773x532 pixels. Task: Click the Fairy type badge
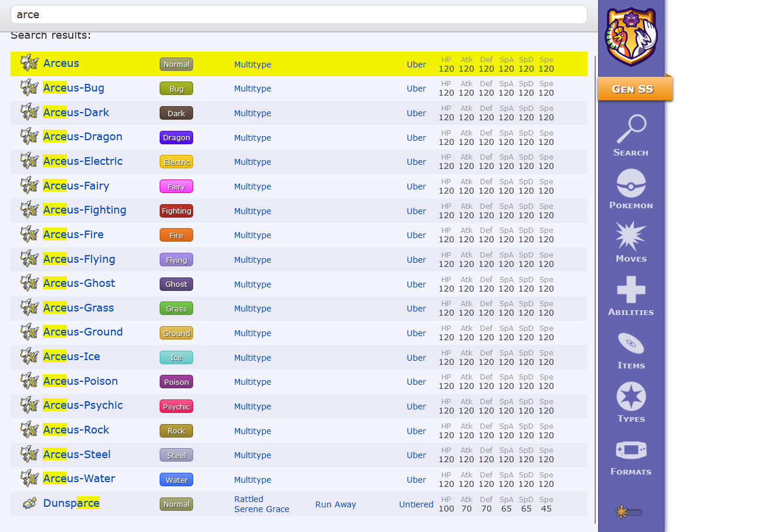(x=176, y=187)
